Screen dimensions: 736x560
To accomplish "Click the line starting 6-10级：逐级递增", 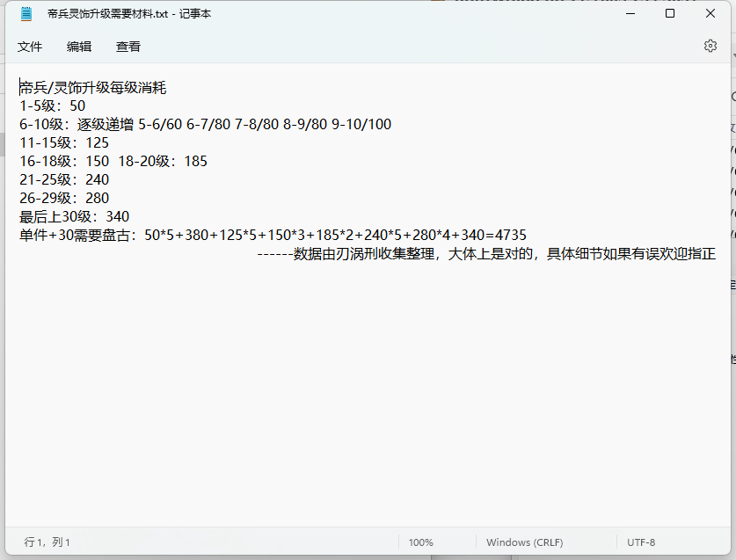I will 205,124.
